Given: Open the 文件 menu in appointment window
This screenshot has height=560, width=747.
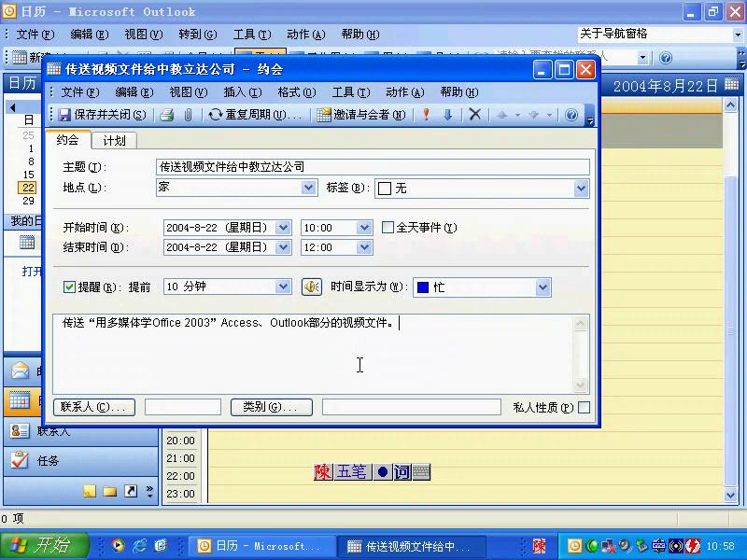Looking at the screenshot, I should [79, 91].
